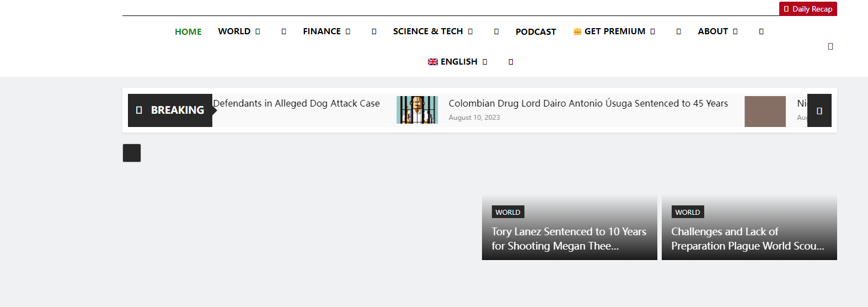Expand the FINANCE menu dropdown arrow

(348, 31)
